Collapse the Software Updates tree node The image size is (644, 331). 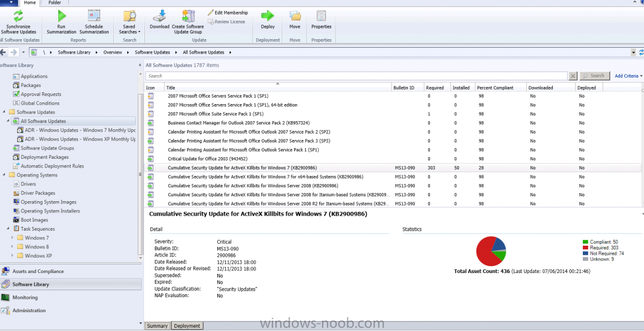pos(5,112)
